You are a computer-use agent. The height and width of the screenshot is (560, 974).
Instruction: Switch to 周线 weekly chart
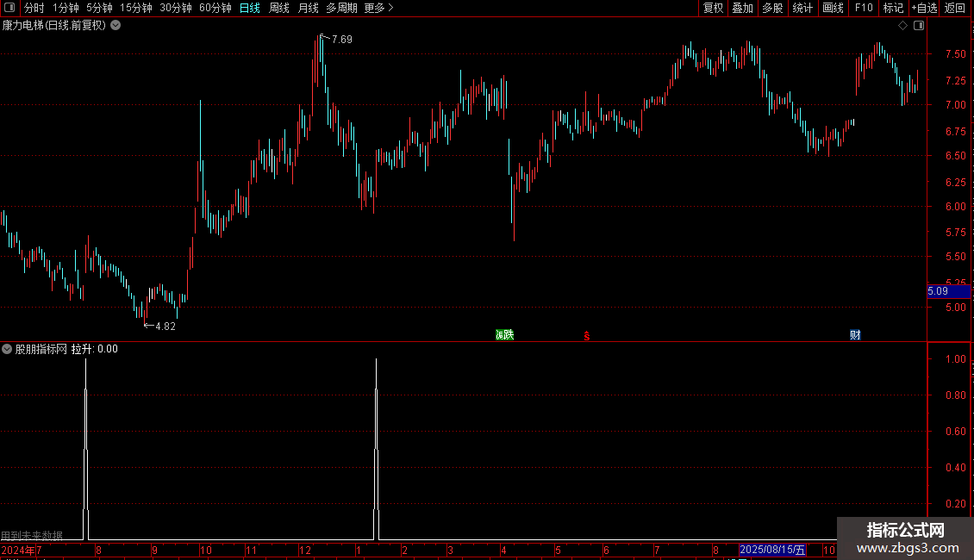click(x=279, y=8)
